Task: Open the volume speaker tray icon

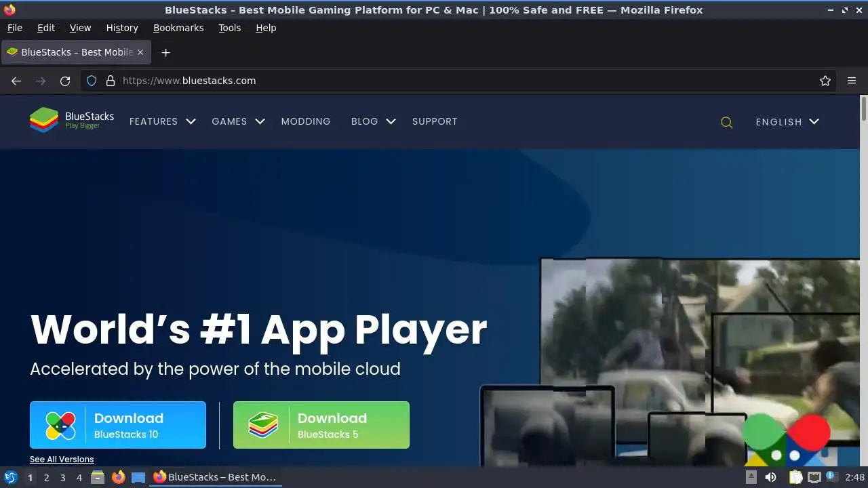Action: pos(770,477)
